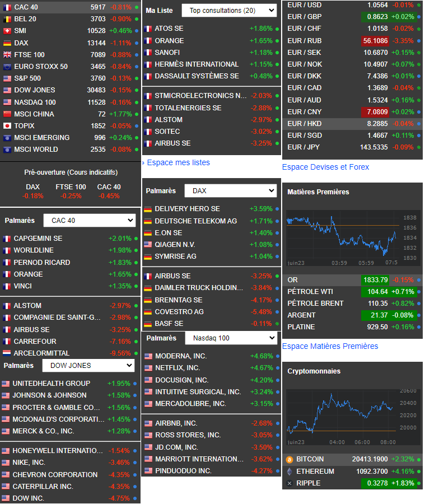Click the PLATINE commodity row
425x504 pixels.
[352, 327]
